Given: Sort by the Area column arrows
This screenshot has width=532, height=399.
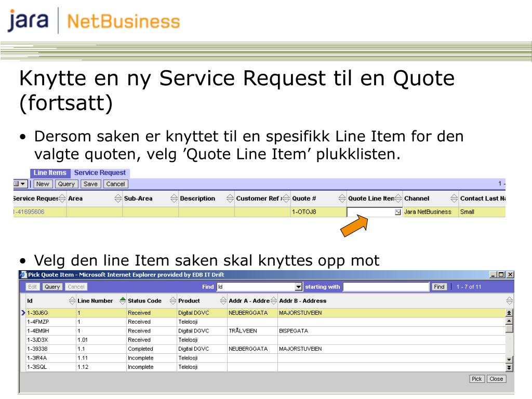Looking at the screenshot, I should pyautogui.click(x=118, y=198).
